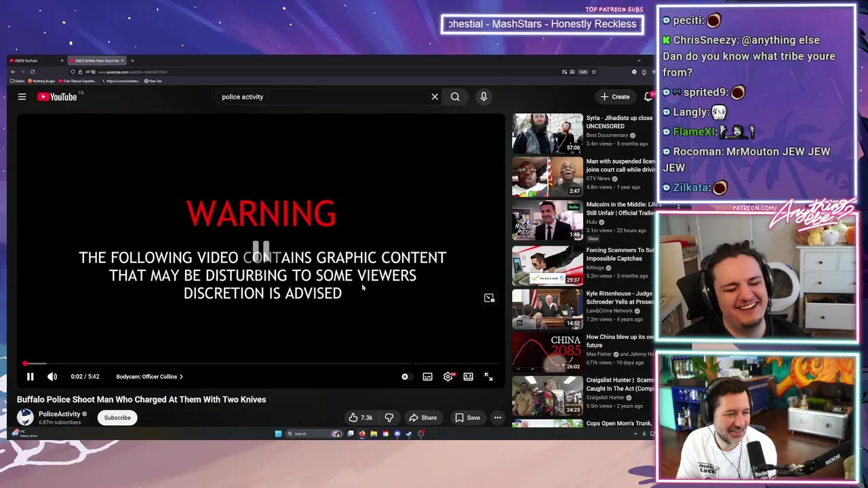Viewport: 868px width, 488px height.
Task: Open the Steam icon in taskbar
Action: (x=409, y=434)
